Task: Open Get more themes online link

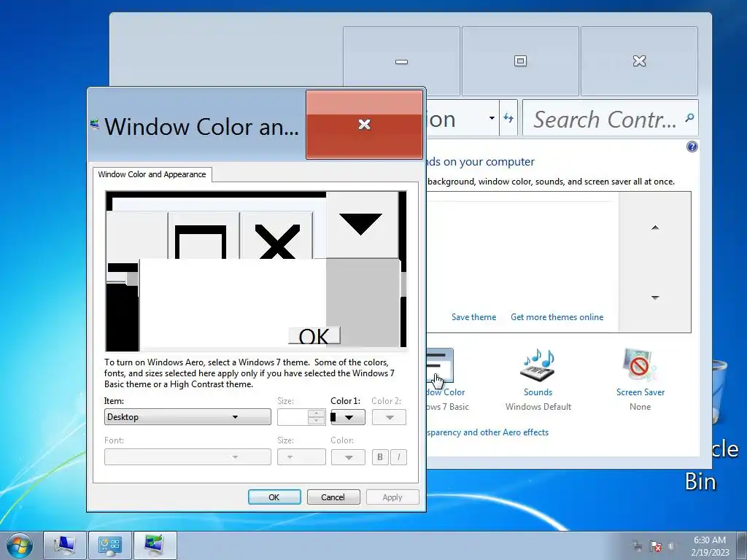Action: pos(557,317)
